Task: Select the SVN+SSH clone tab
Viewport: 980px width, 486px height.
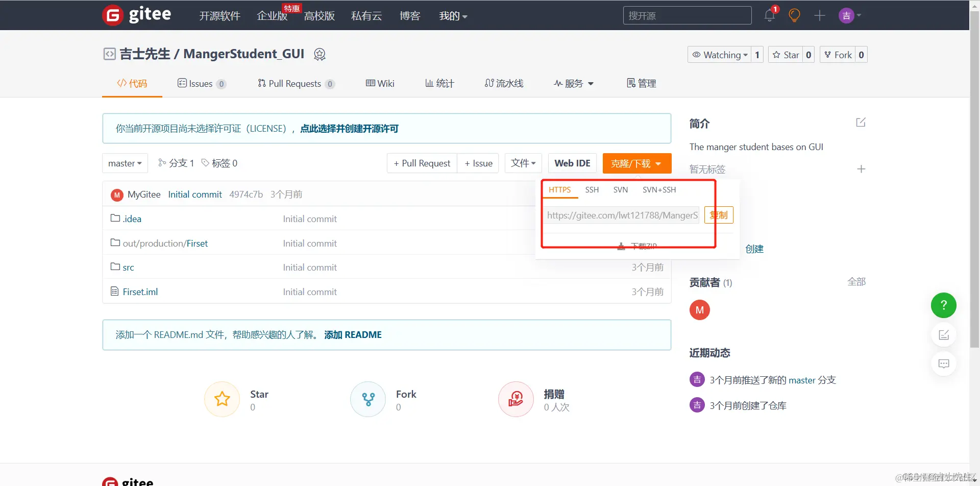Action: tap(659, 190)
